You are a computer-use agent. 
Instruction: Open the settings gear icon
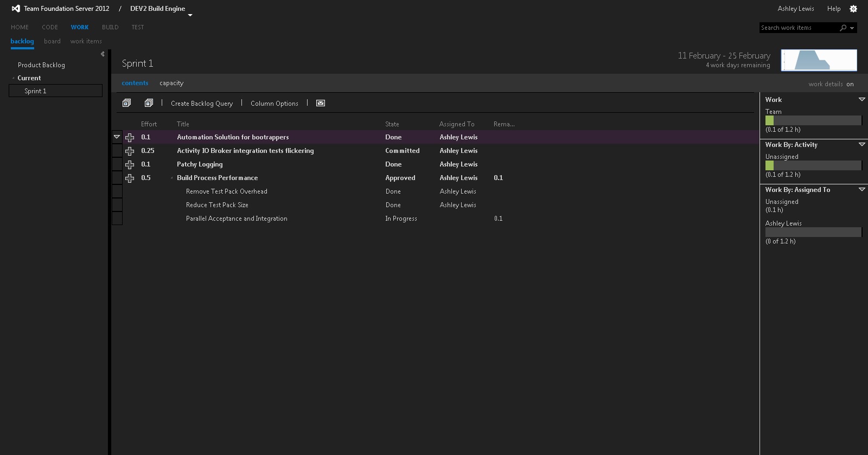pos(853,9)
